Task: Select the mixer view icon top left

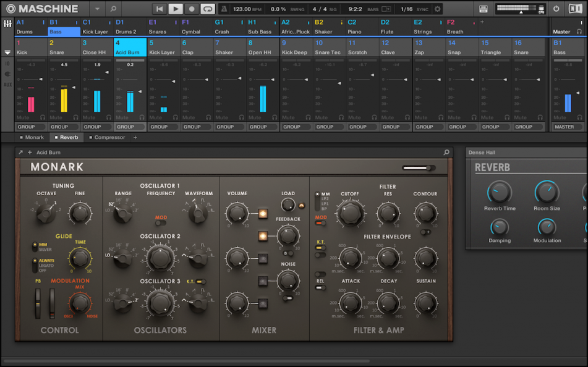Action: point(7,25)
